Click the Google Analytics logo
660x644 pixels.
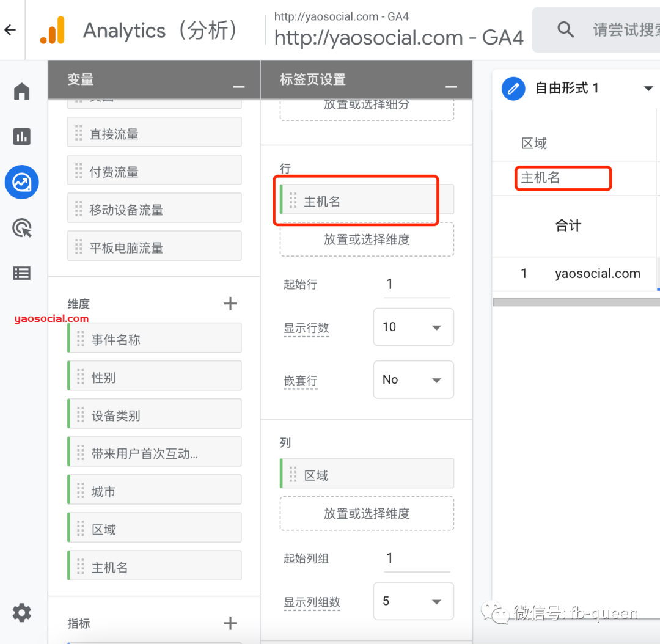tap(53, 30)
